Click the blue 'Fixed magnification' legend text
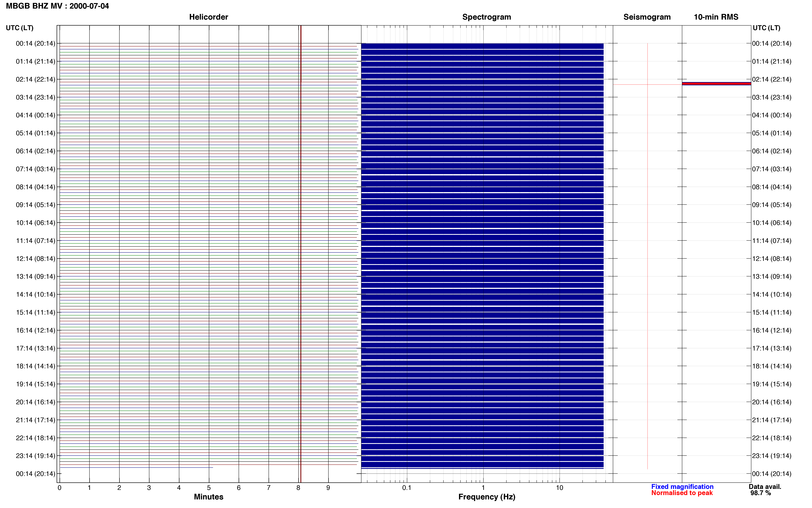812x508 pixels. coord(682,486)
